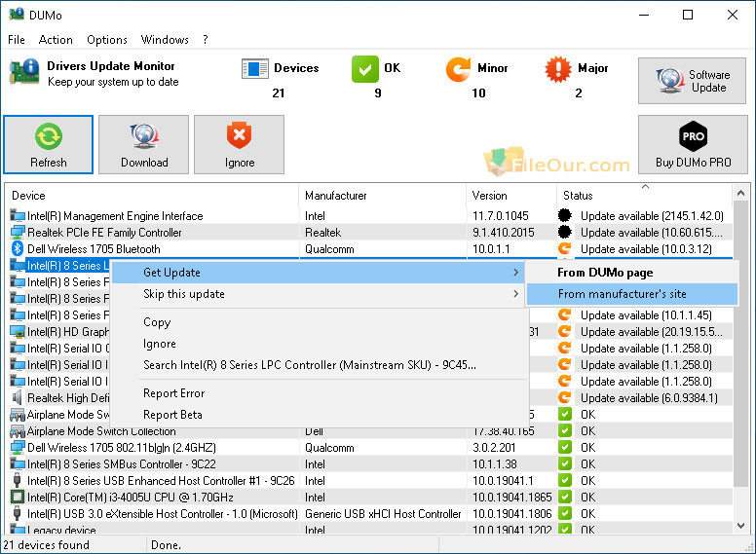Click '21 devices found' status bar text

tap(47, 545)
